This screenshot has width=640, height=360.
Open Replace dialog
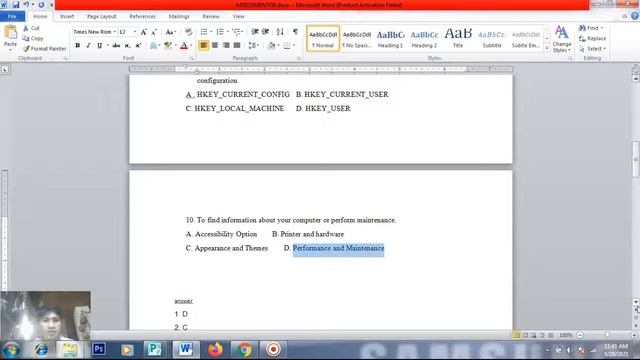592,38
